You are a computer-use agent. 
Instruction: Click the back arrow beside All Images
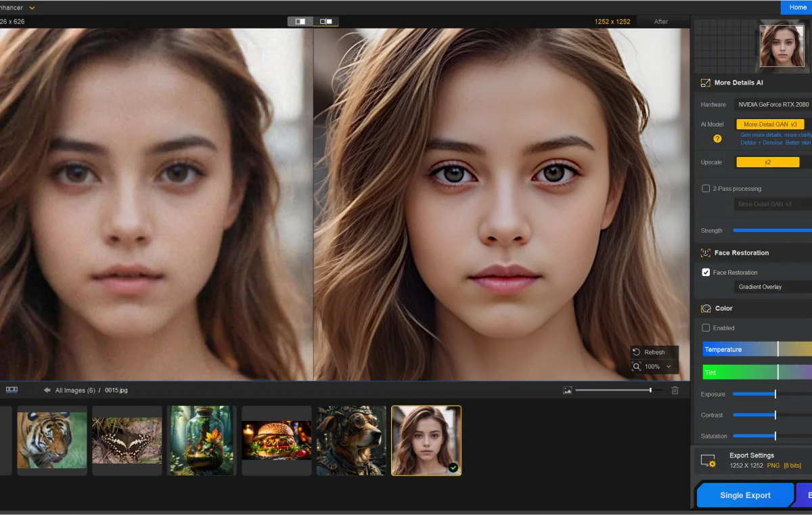coord(47,390)
